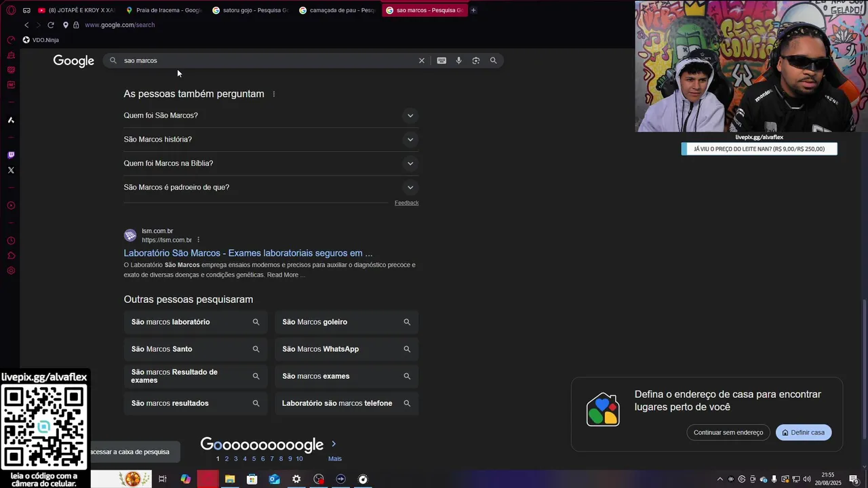Select the sao marcos search tab
Viewport: 868px width, 488px height.
point(425,10)
